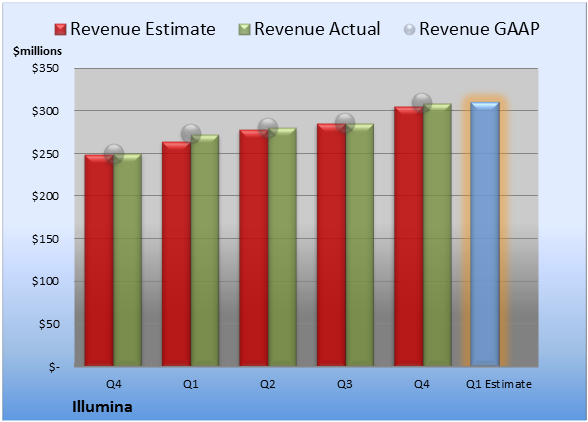Select the green Q2 revenue actual bar
Screen dimensions: 588x422
(282, 247)
